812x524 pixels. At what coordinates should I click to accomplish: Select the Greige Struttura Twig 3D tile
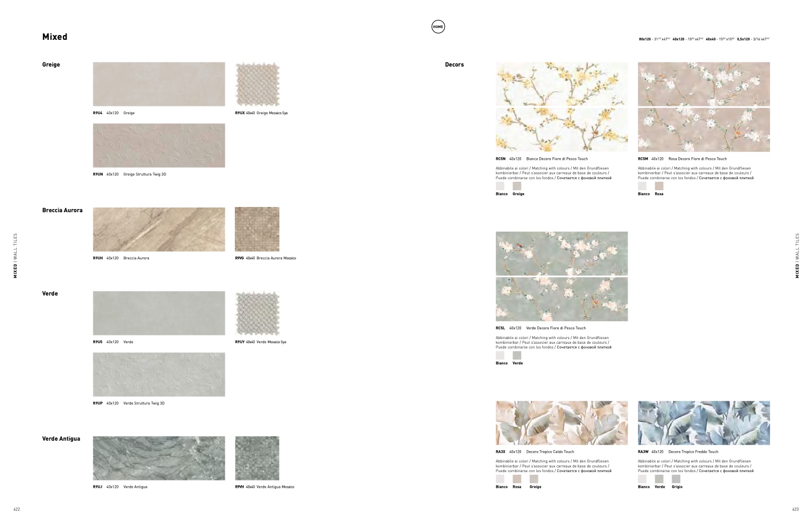[x=159, y=146]
